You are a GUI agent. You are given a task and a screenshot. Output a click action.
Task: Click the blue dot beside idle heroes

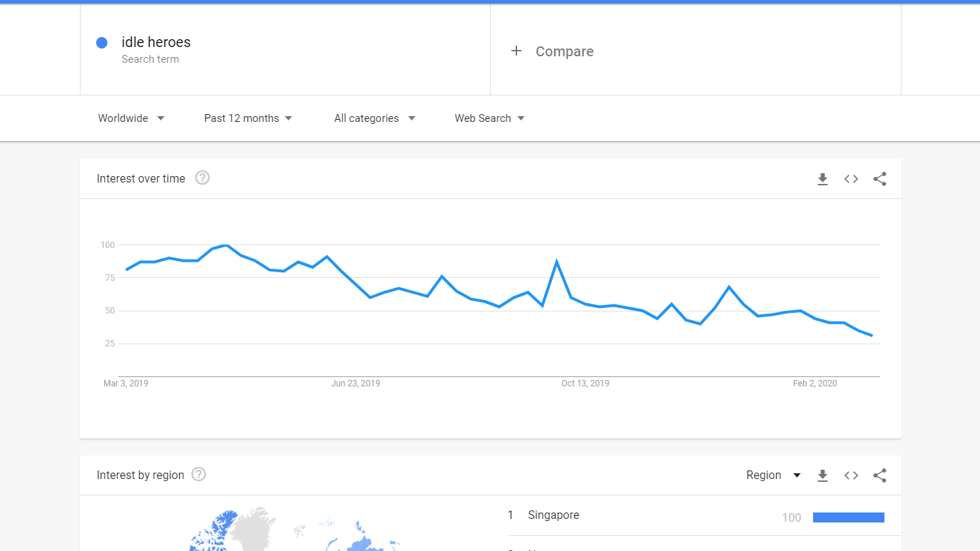click(x=101, y=43)
